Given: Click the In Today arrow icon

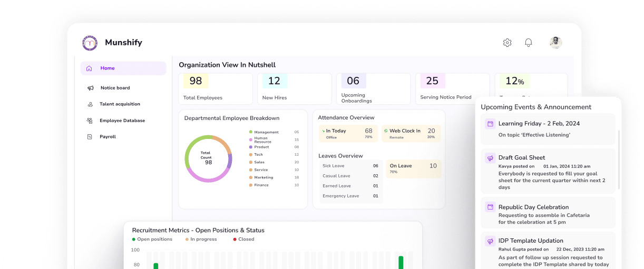Looking at the screenshot, I should point(324,131).
